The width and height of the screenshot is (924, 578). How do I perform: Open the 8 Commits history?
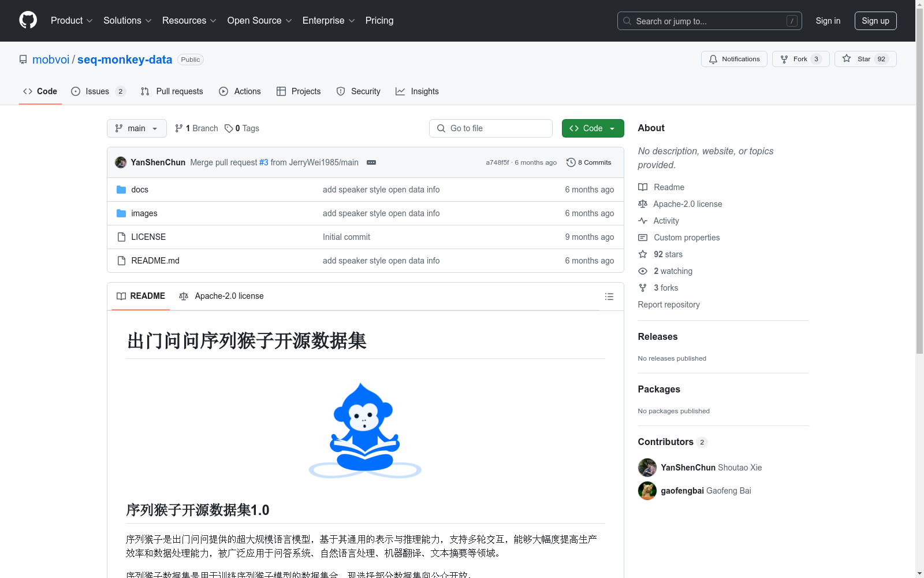[x=588, y=162]
